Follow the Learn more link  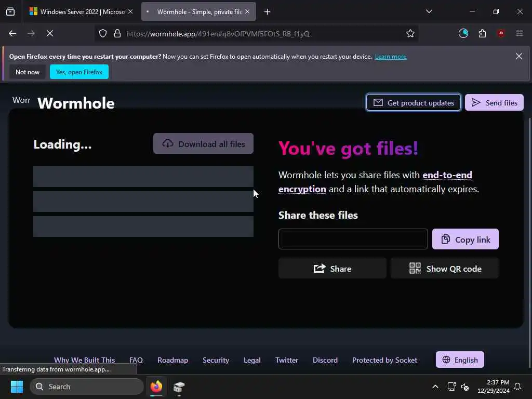pyautogui.click(x=391, y=57)
